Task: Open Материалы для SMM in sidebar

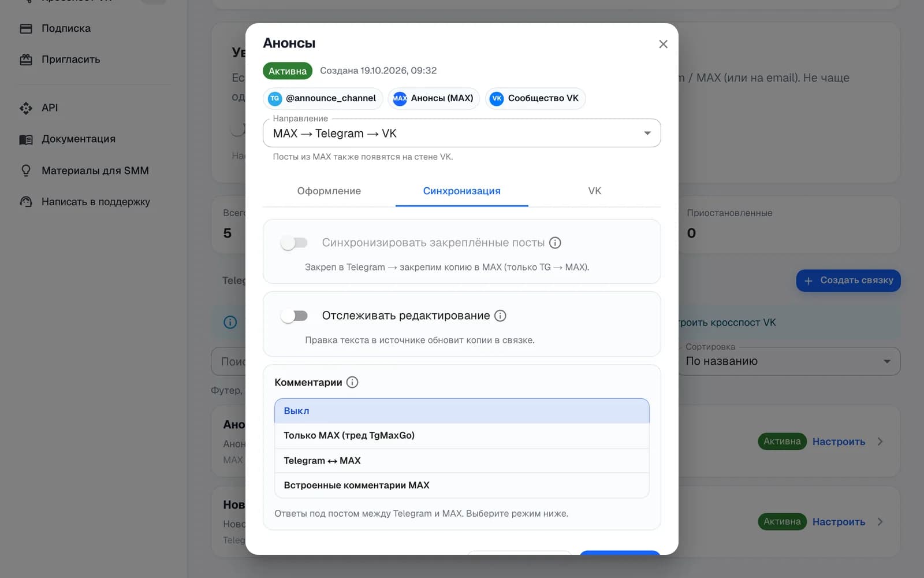Action: [x=95, y=171]
